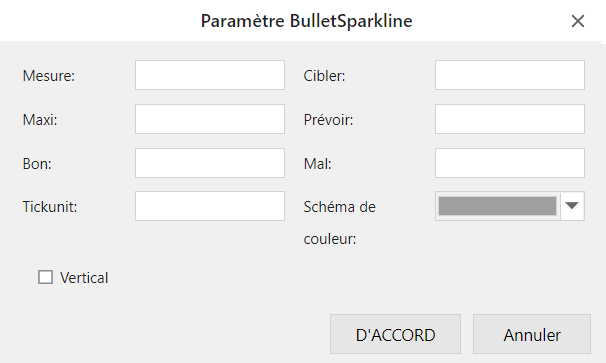Focus the Prévoir input field
The width and height of the screenshot is (606, 363).
(510, 119)
